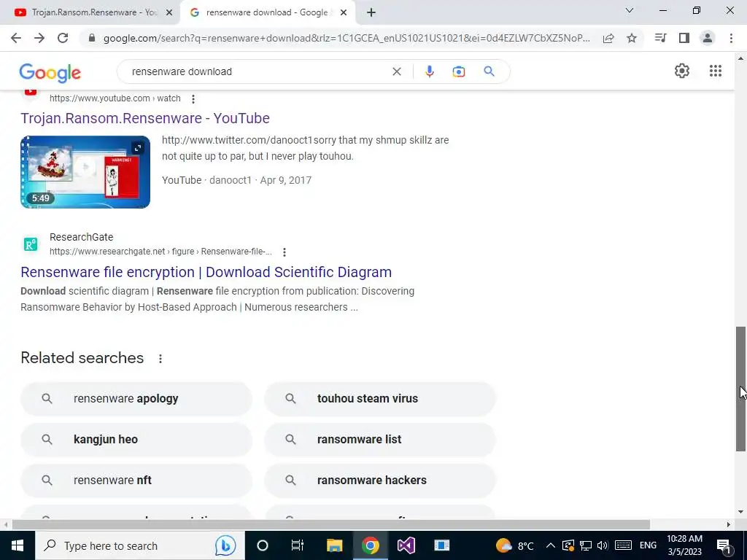Open more options for YouTube result
Viewport: 747px width, 560px height.
[x=193, y=99]
